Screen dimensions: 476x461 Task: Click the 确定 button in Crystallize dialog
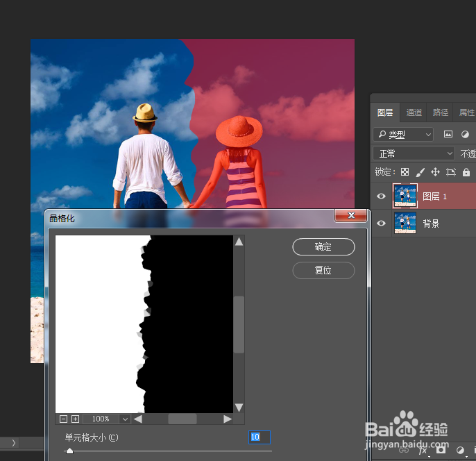tap(323, 246)
